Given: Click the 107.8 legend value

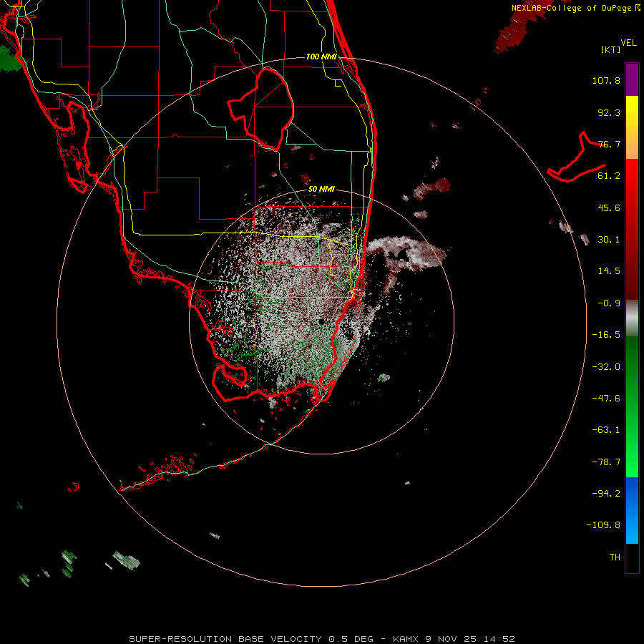Looking at the screenshot, I should click(x=606, y=80).
